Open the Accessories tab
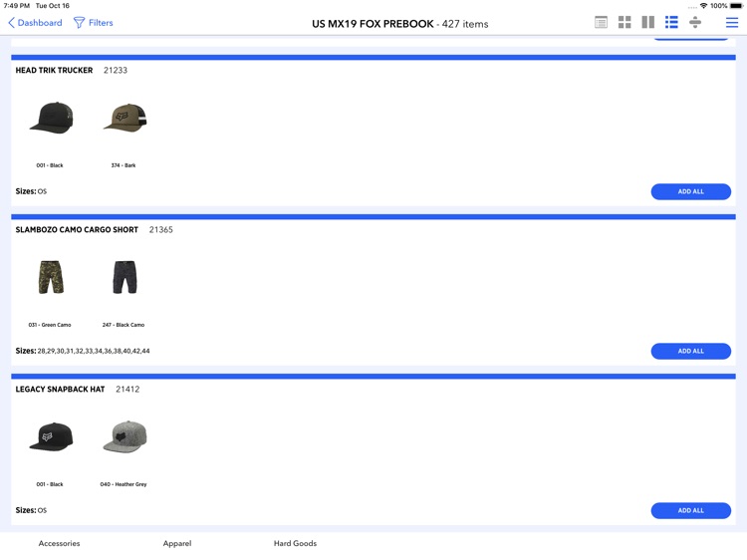The image size is (747, 560). (59, 543)
